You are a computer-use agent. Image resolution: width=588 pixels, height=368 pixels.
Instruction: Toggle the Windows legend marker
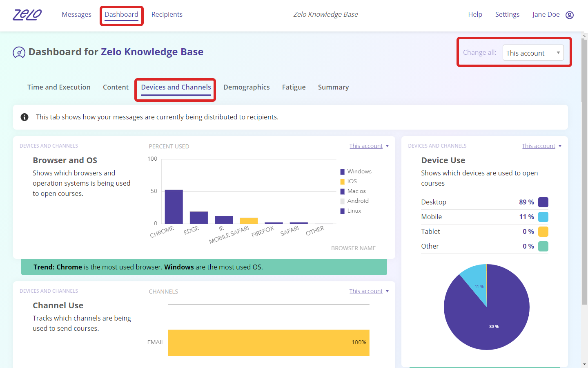point(343,172)
